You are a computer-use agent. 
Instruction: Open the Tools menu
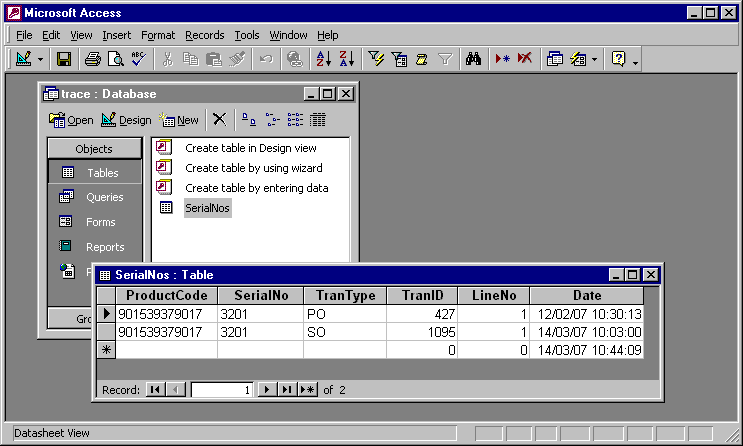pyautogui.click(x=247, y=35)
